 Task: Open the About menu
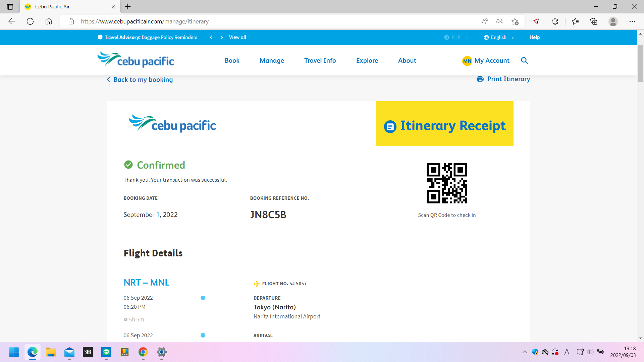tap(407, 60)
